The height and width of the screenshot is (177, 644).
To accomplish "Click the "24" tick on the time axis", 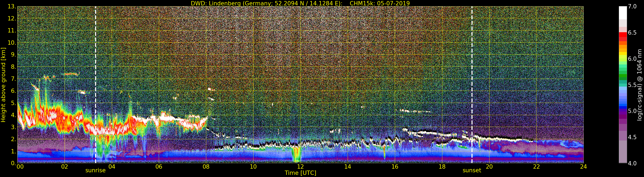I will coord(583,166).
